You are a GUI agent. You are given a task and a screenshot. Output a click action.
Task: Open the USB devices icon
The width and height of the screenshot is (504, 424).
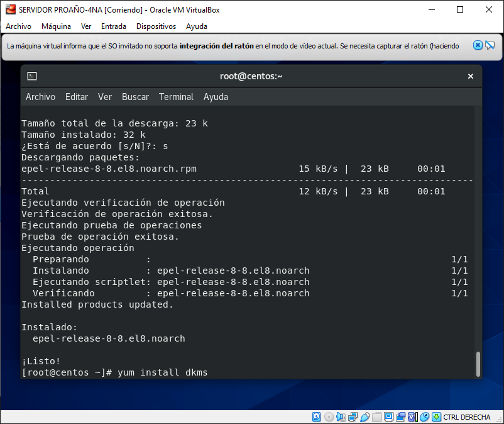pos(365,417)
